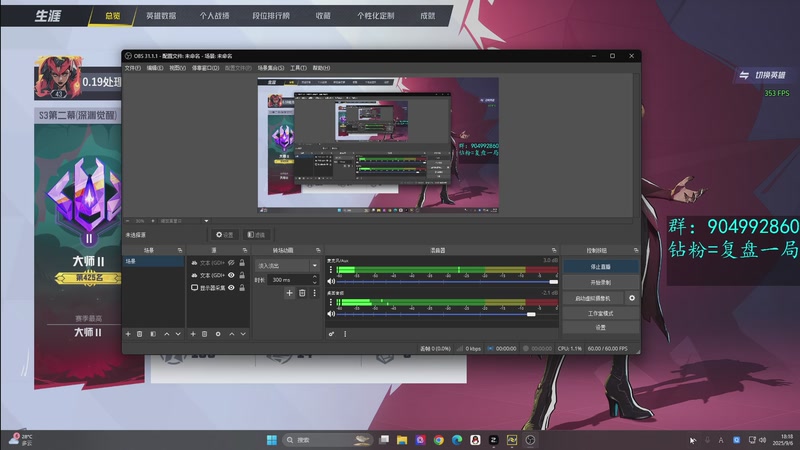Image resolution: width=800 pixels, height=450 pixels.
Task: Start recording button in Controls
Action: tap(601, 282)
